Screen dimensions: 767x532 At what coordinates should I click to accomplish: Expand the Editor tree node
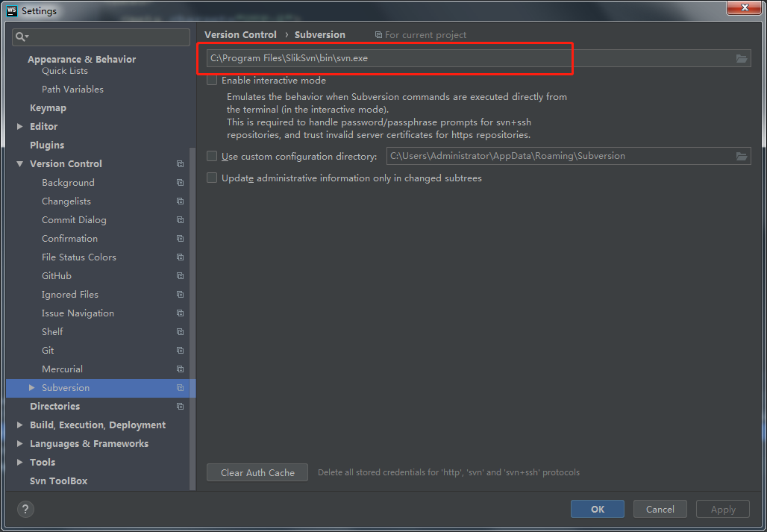pyautogui.click(x=19, y=126)
